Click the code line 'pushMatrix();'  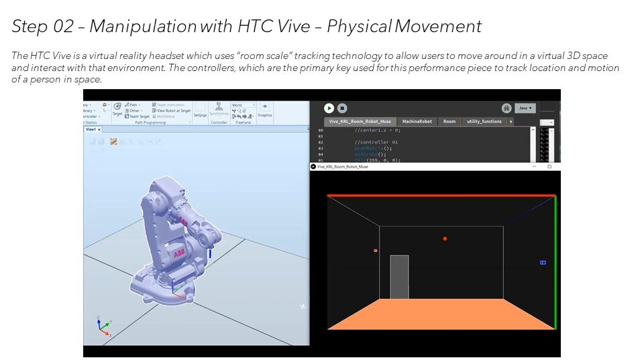click(x=374, y=148)
